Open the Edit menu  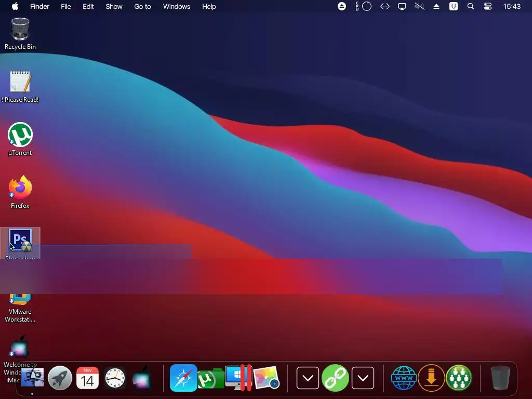[x=88, y=6]
